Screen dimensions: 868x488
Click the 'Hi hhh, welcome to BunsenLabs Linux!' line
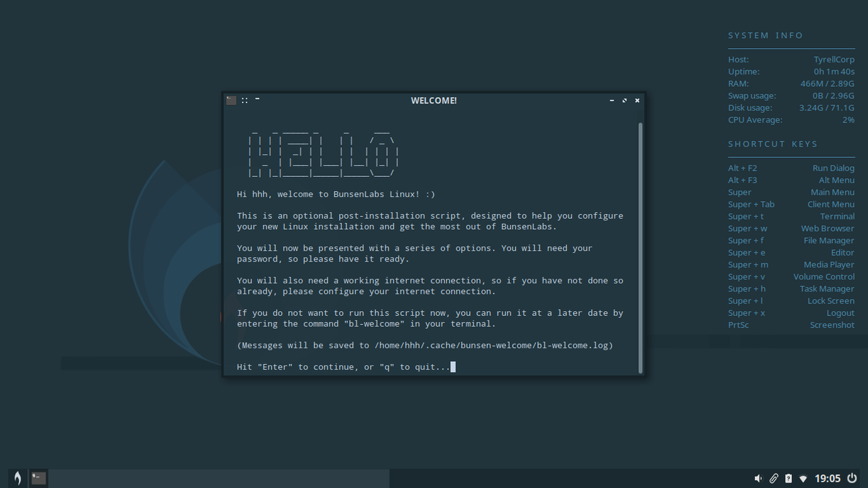pos(336,194)
